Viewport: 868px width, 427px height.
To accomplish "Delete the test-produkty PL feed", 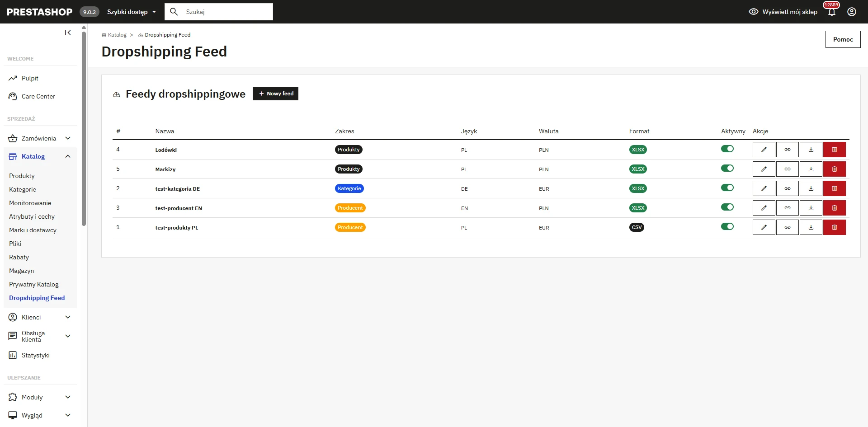I will pyautogui.click(x=834, y=227).
